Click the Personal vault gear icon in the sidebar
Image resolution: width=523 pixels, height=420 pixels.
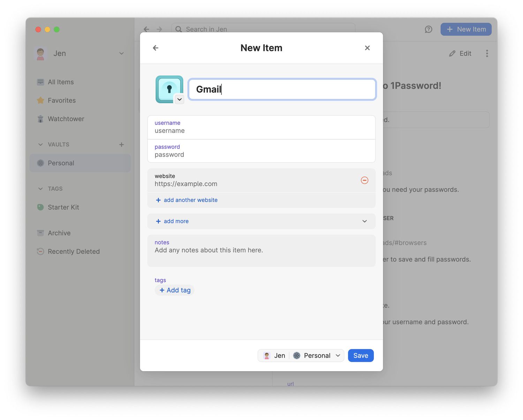(40, 163)
